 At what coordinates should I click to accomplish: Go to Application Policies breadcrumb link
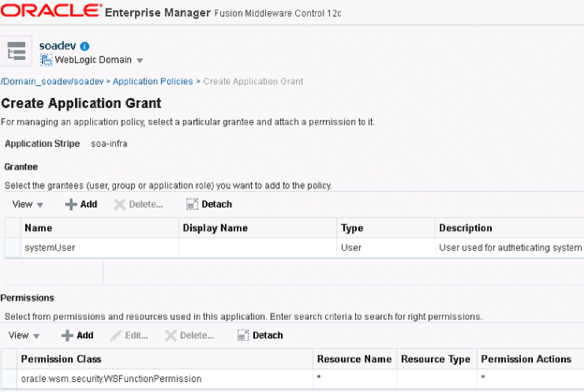point(153,82)
